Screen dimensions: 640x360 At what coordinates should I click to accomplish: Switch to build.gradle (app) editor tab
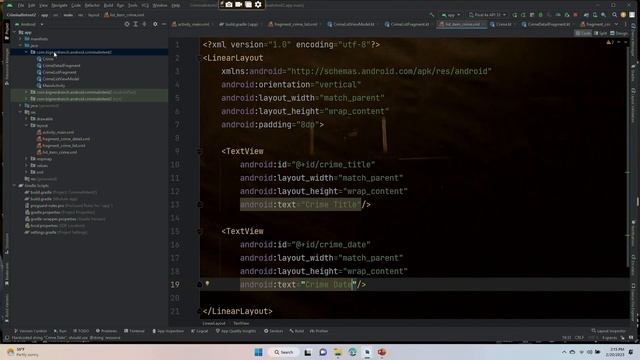pyautogui.click(x=239, y=24)
